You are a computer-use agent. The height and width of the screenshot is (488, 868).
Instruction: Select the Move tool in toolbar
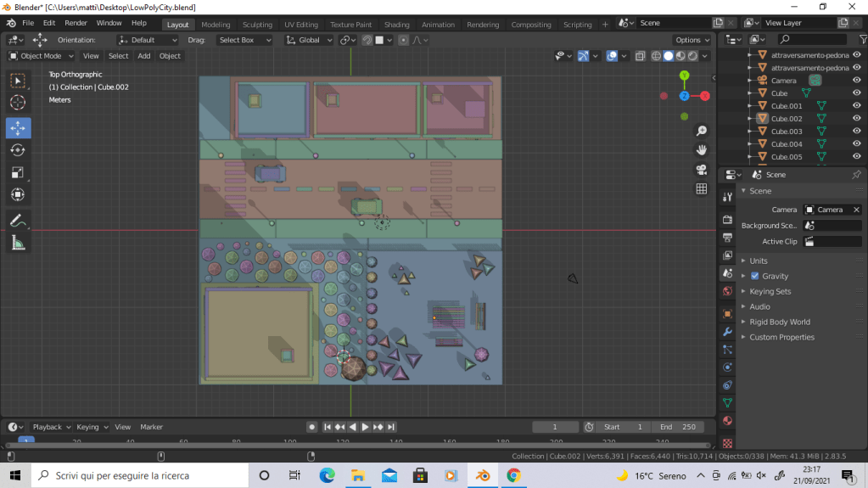pos(18,128)
